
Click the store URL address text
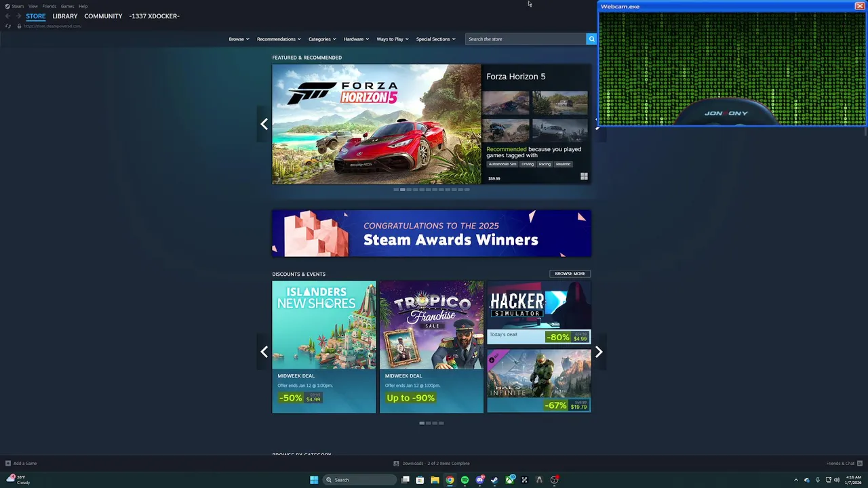point(53,26)
